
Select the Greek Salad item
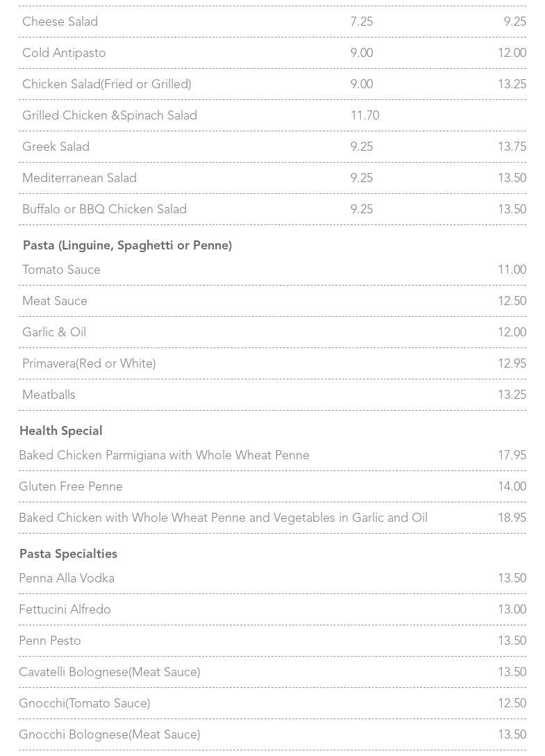[56, 147]
